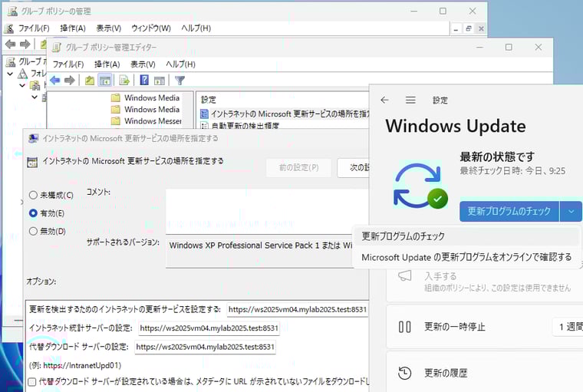Open the 更新の履歴 settings row
The width and height of the screenshot is (583, 392).
pos(485,372)
